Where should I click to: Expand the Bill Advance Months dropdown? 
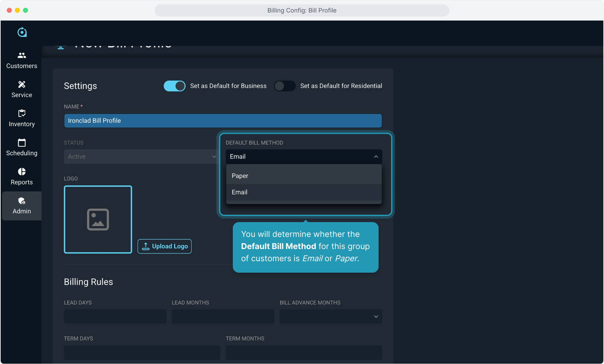(x=331, y=316)
